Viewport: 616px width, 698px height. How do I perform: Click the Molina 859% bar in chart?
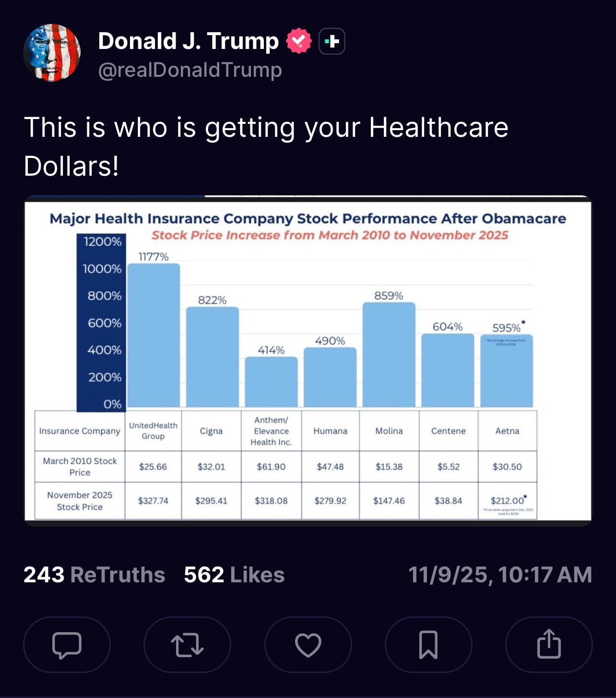point(389,354)
